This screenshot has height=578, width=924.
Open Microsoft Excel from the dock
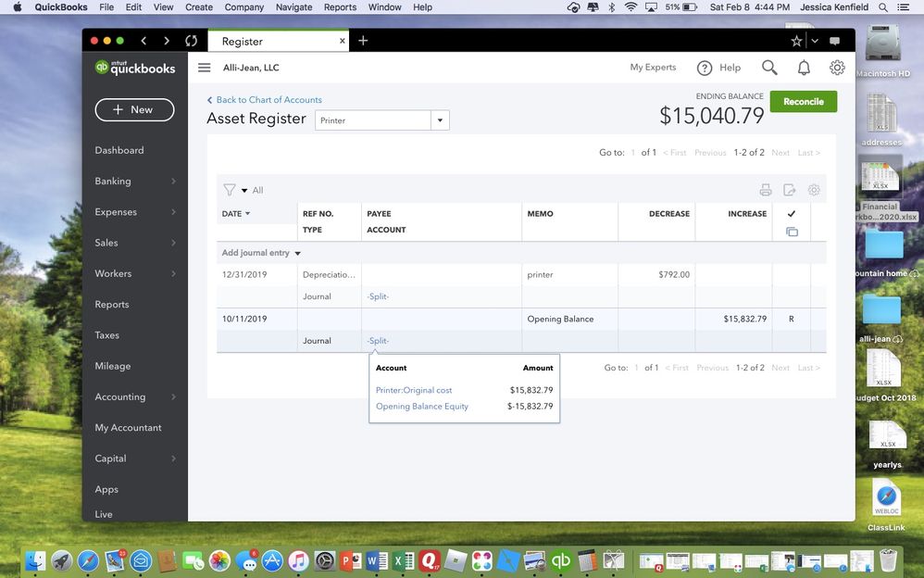403,560
